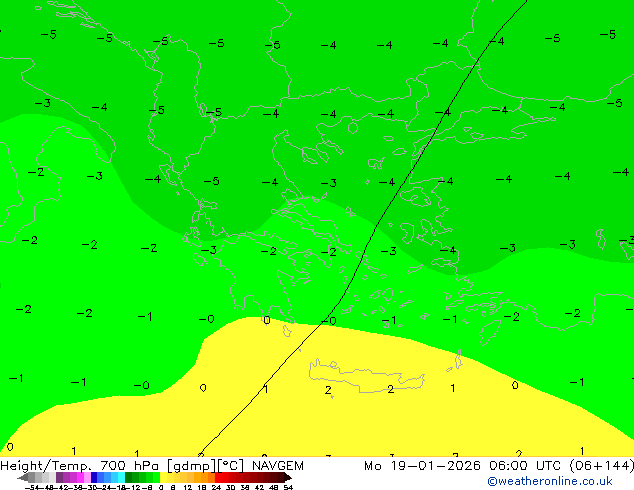Click the forecast offset '(06+144)' text
This screenshot has width=634, height=490.
[602, 466]
